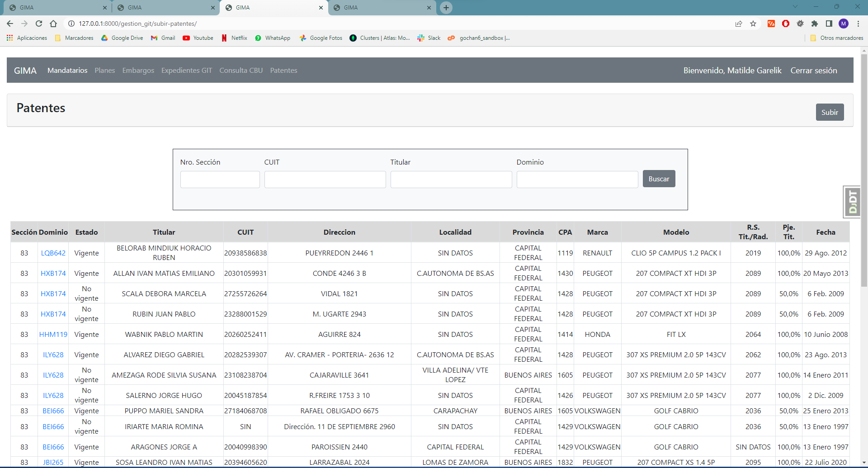Click tab search chevron in title bar
Screen dimensions: 868x468
coord(795,7)
